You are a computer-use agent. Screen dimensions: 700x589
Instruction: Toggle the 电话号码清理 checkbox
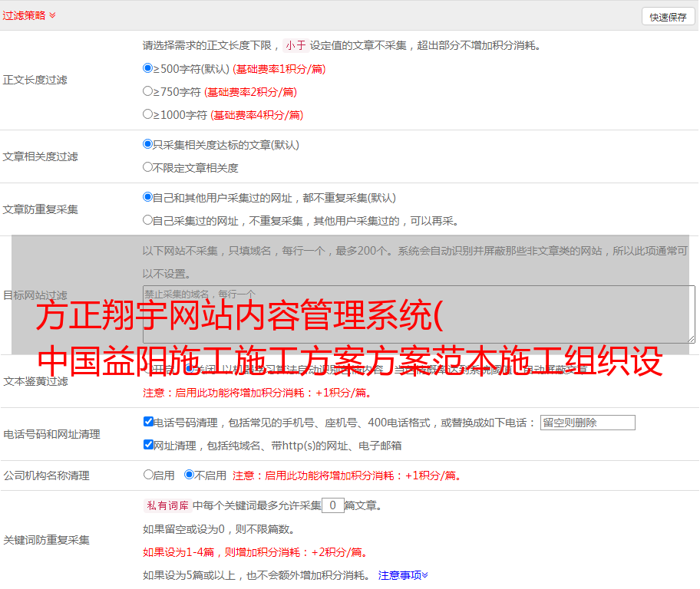(149, 422)
